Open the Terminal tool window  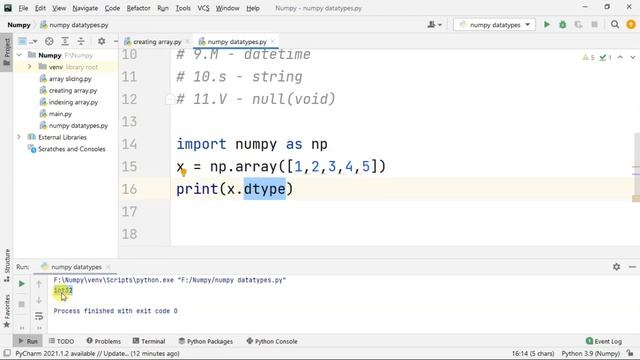[x=149, y=341]
